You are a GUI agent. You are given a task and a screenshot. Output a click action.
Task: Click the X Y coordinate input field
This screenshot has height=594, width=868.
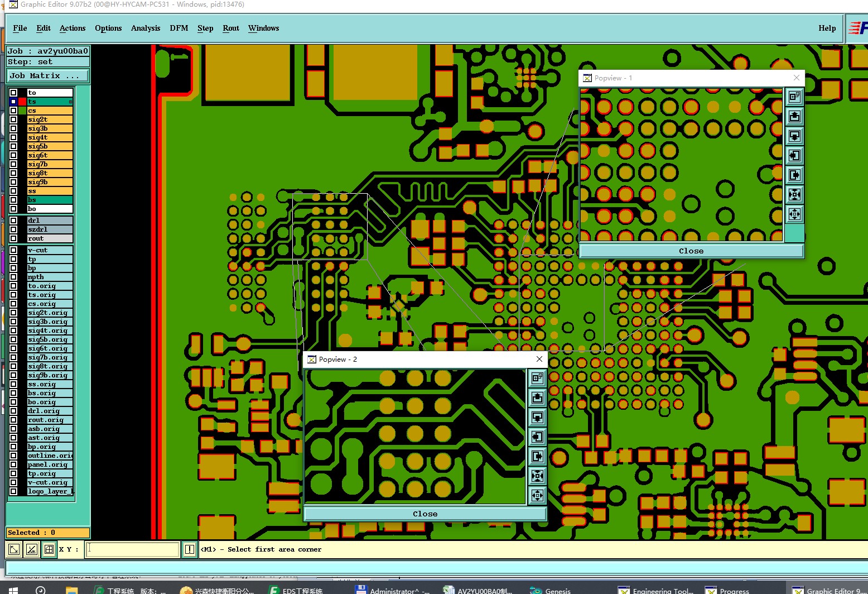point(133,549)
